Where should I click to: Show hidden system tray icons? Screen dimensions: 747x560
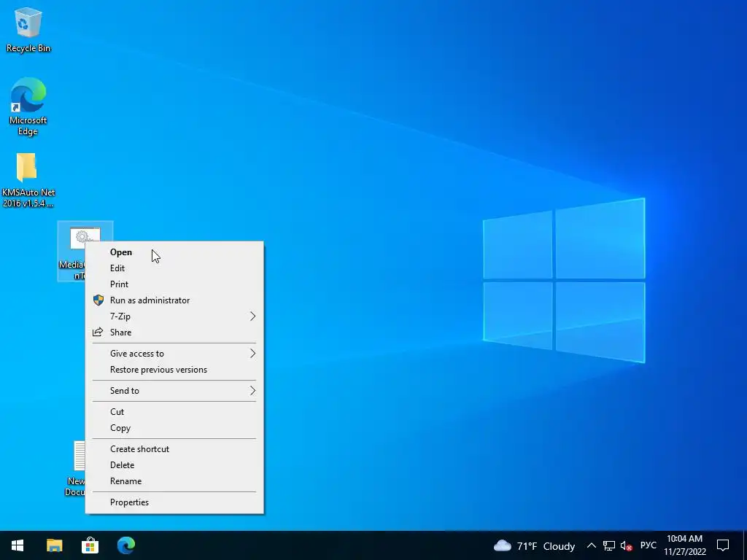(x=591, y=545)
